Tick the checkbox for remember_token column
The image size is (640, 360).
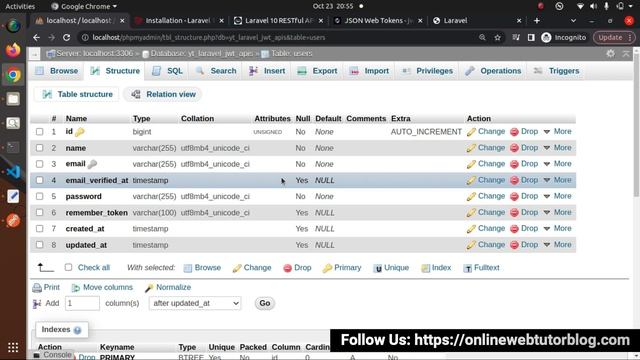point(40,213)
